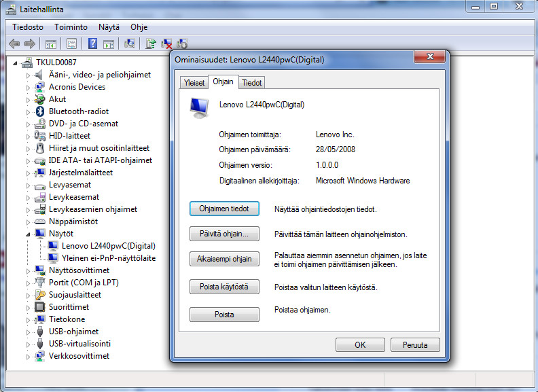538x392 pixels.
Task: Select Lenovo L2440pwC(Digital) in the tree
Action: (x=109, y=246)
